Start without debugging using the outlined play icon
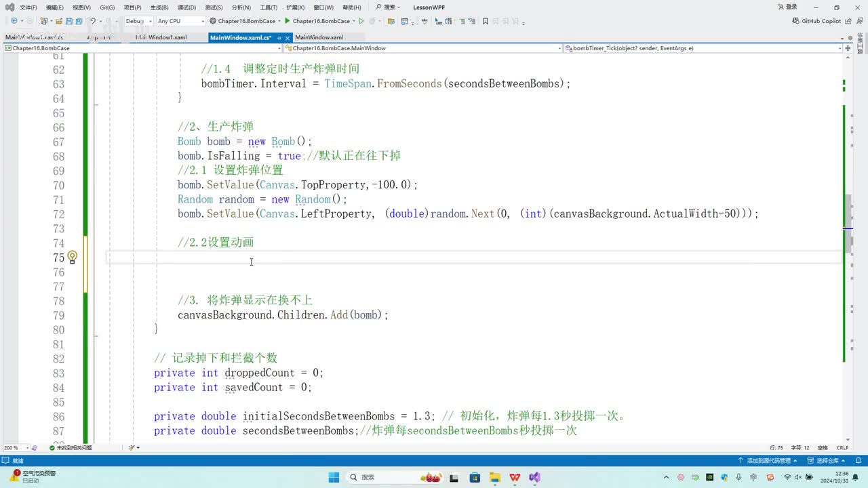This screenshot has height=488, width=868. coord(361,21)
